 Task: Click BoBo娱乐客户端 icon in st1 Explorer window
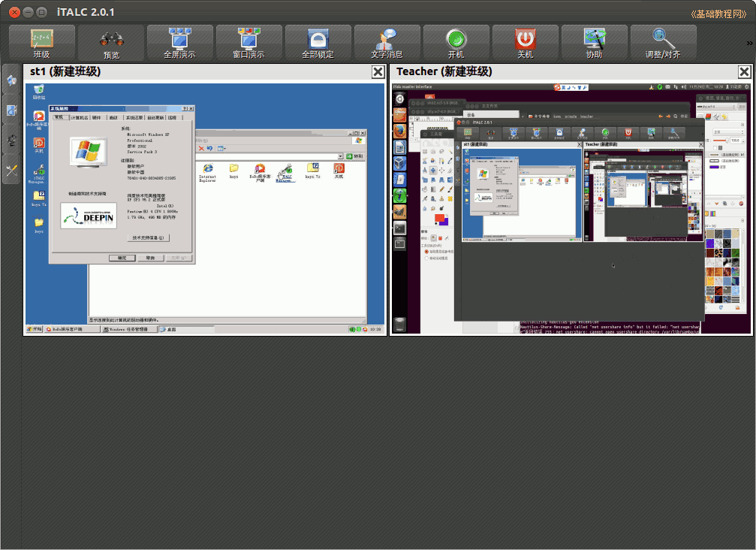[260, 172]
